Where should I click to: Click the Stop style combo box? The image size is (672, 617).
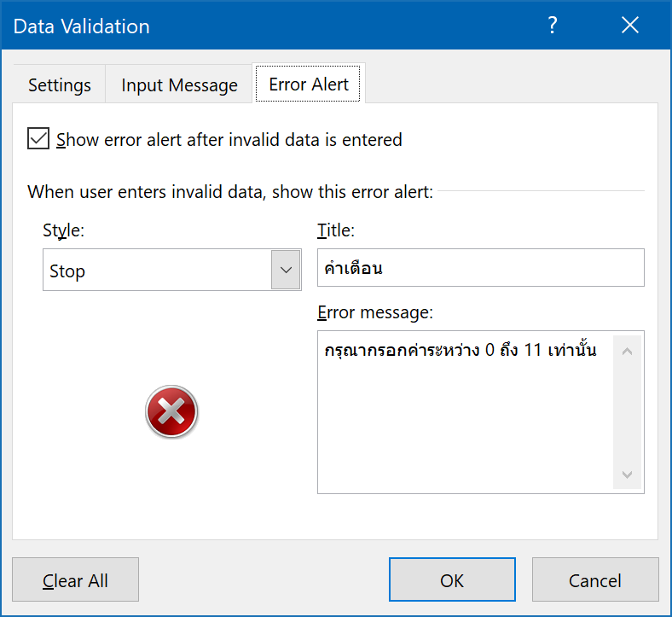(172, 270)
